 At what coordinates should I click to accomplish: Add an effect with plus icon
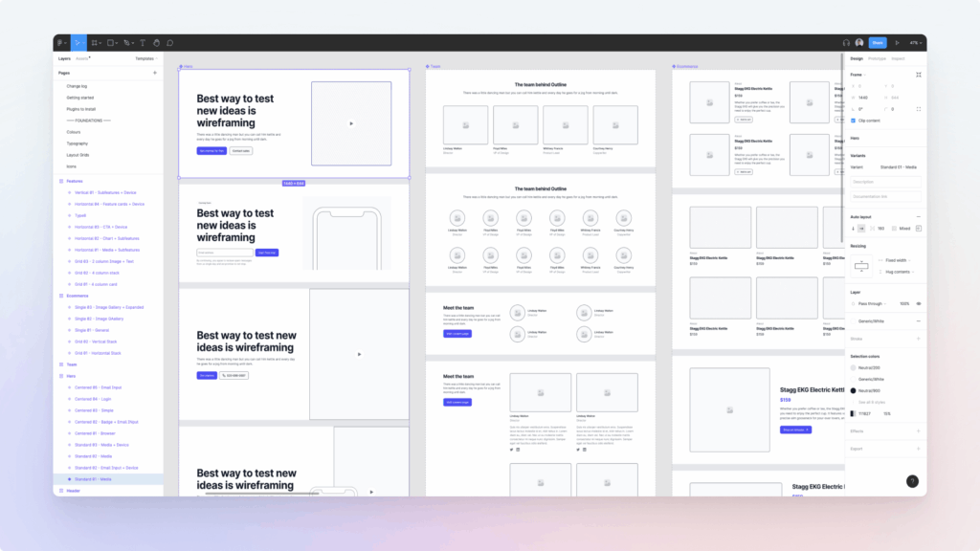pyautogui.click(x=918, y=431)
